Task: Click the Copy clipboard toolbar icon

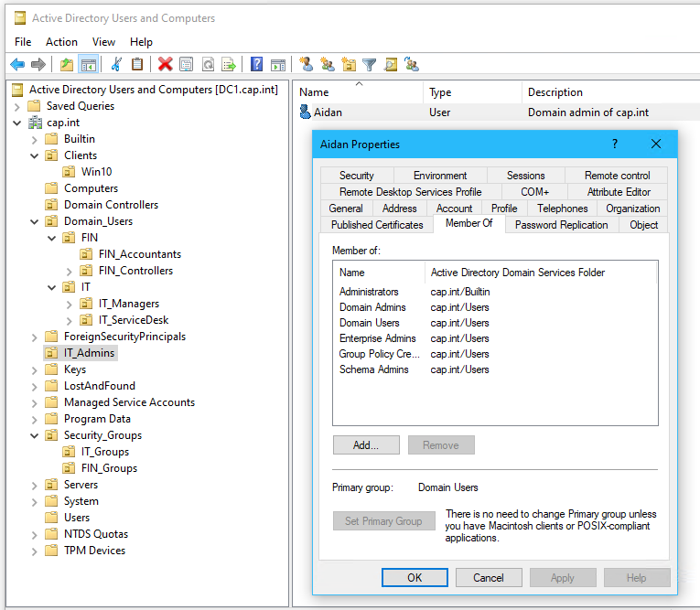Action: tap(137, 65)
